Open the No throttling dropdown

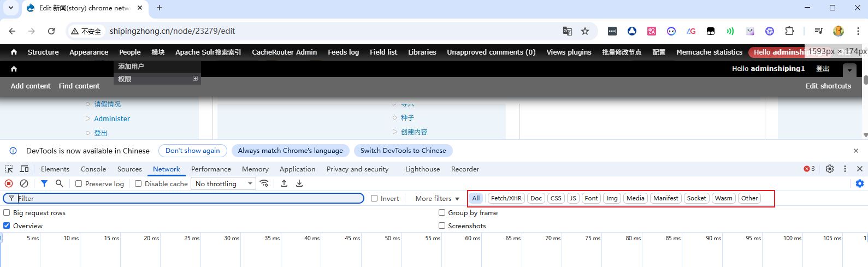coord(224,184)
